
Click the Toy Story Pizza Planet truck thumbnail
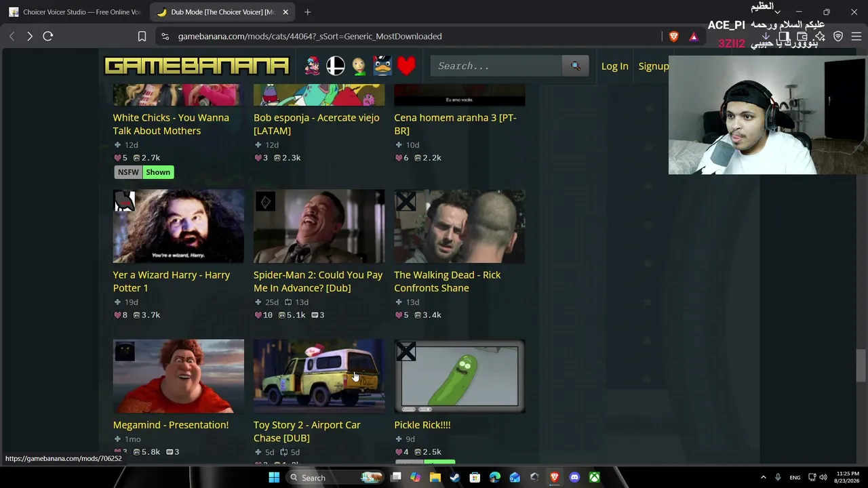pyautogui.click(x=319, y=376)
